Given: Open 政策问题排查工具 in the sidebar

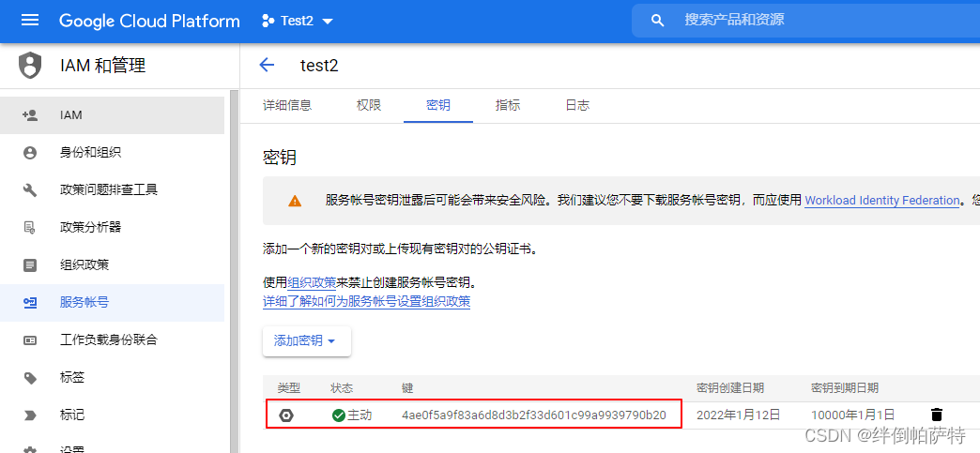Looking at the screenshot, I should coord(112,190).
